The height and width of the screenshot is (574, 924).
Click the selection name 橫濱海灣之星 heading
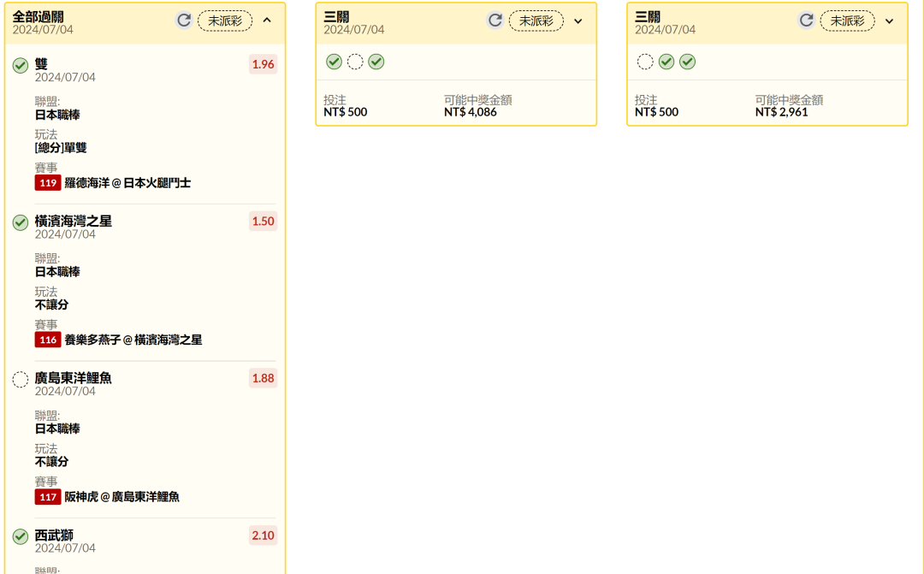(73, 221)
